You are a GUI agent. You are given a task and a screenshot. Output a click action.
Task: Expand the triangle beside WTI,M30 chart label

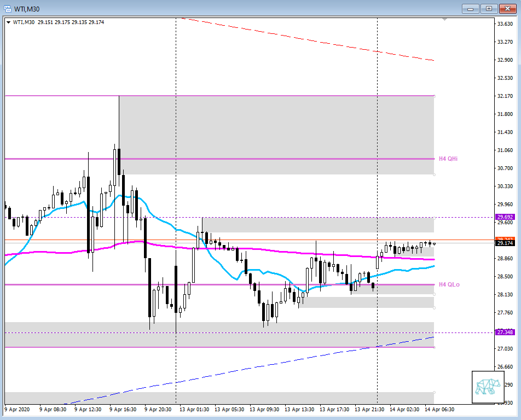(x=8, y=22)
